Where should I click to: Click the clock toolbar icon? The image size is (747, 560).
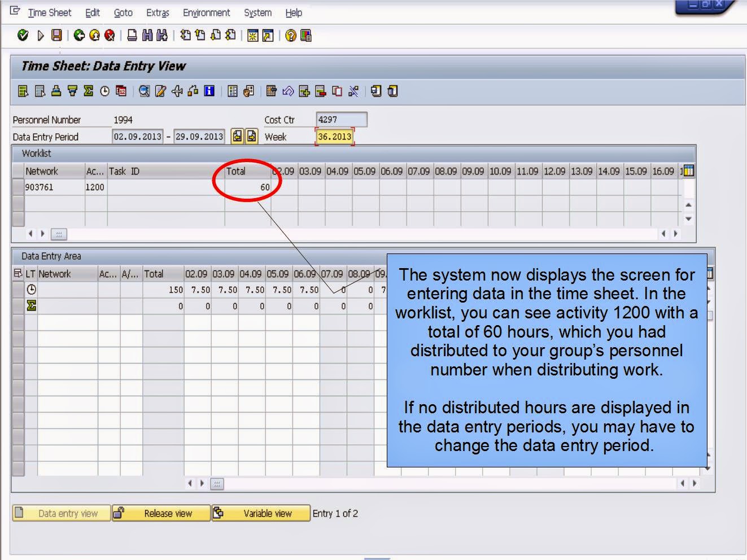pos(104,91)
